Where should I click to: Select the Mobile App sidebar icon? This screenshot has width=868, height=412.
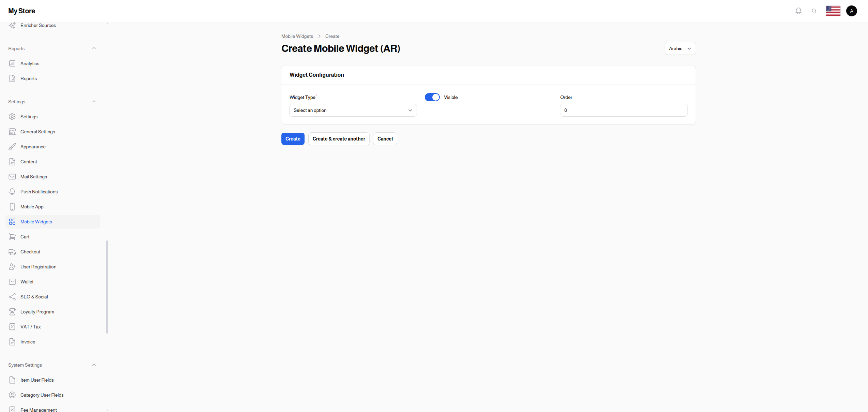[x=12, y=207]
